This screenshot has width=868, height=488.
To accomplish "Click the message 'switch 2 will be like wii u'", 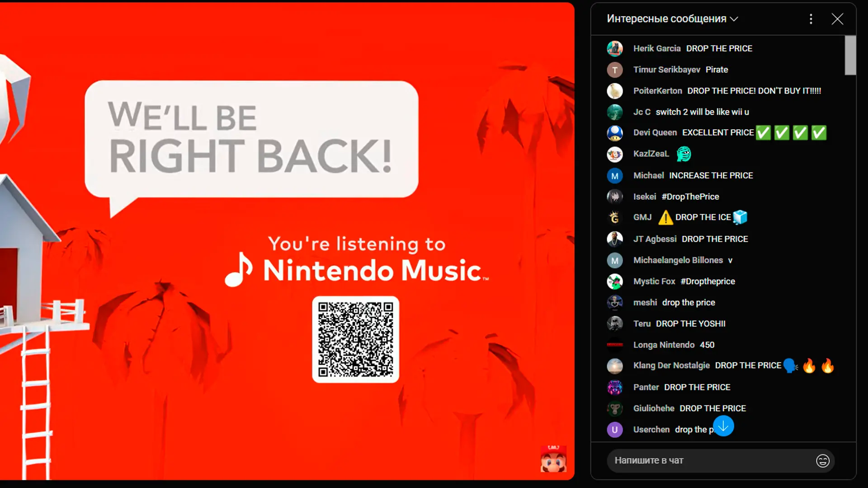I will (703, 112).
